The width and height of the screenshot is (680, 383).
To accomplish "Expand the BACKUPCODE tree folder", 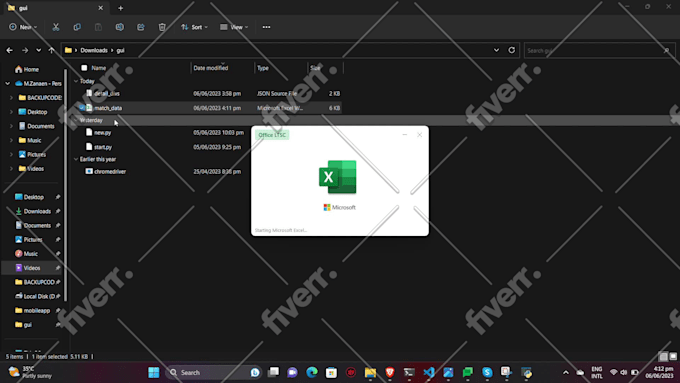I will [11, 98].
